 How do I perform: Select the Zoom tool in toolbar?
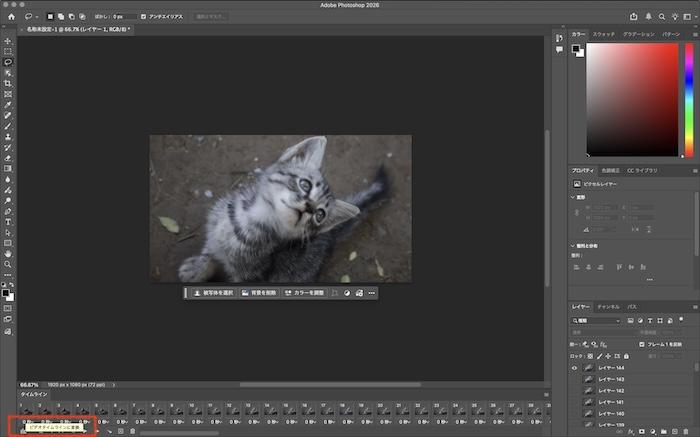[8, 264]
